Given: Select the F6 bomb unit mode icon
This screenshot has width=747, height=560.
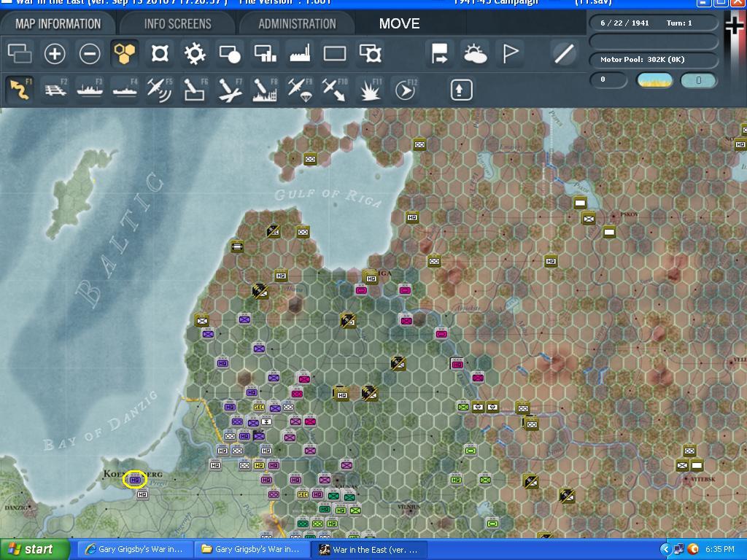Looking at the screenshot, I should 196,89.
